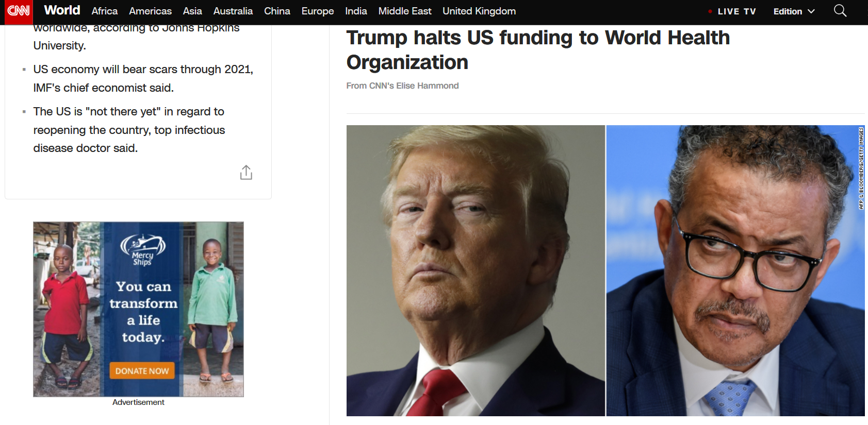
Task: Navigate to Australia section
Action: pos(233,11)
